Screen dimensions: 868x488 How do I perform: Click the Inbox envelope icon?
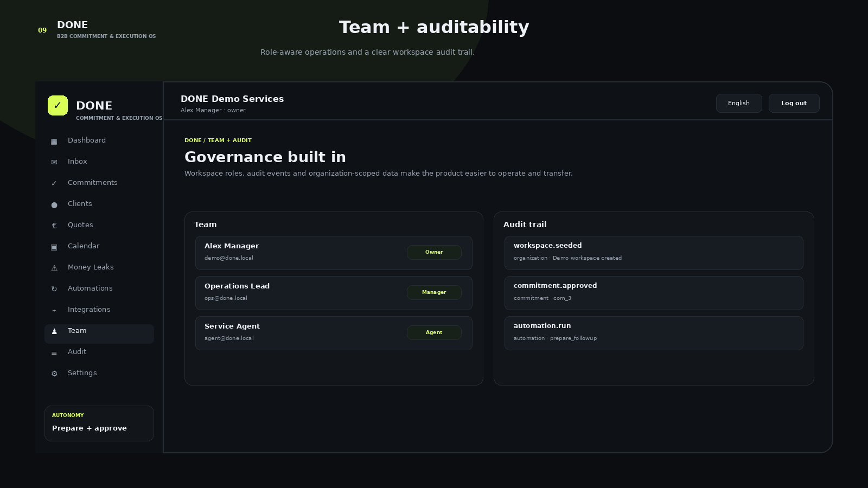[x=54, y=162]
